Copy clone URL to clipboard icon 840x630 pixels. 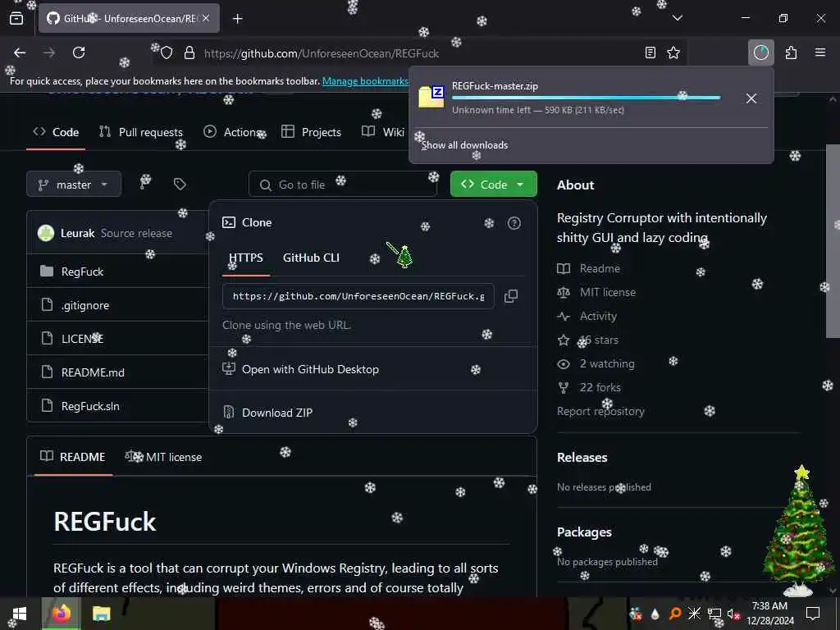coord(511,295)
